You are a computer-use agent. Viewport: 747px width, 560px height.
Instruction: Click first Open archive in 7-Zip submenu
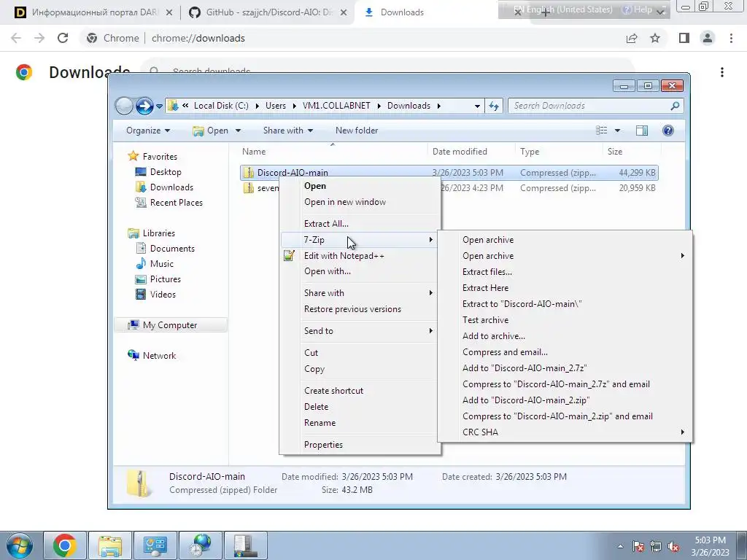pos(488,239)
